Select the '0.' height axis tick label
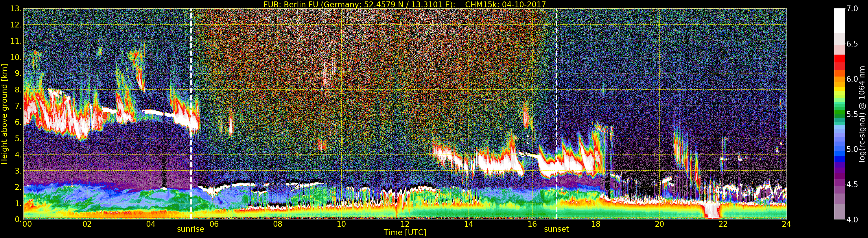868x238 pixels. 18,219
